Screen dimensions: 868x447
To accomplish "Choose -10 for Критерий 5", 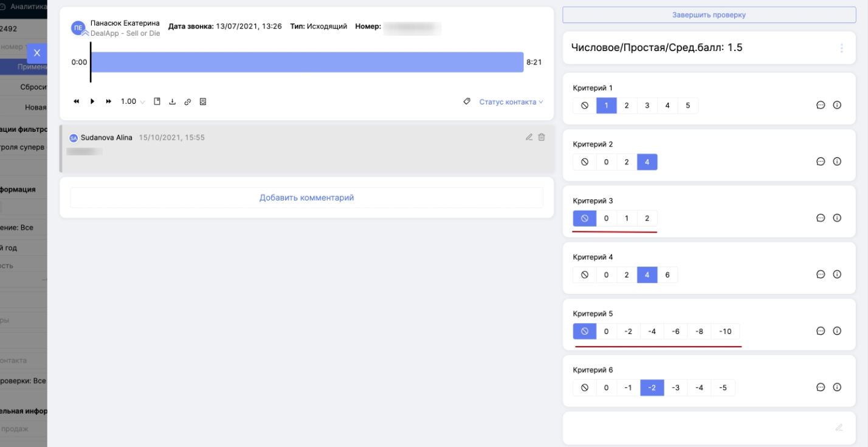I will tap(725, 332).
